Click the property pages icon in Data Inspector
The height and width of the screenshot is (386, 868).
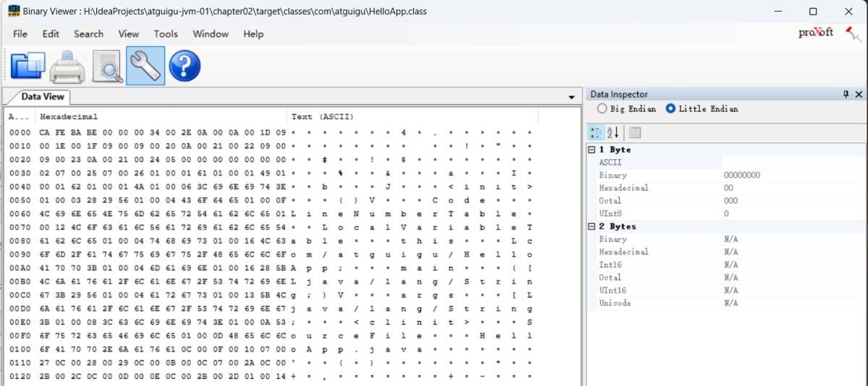[x=634, y=132]
